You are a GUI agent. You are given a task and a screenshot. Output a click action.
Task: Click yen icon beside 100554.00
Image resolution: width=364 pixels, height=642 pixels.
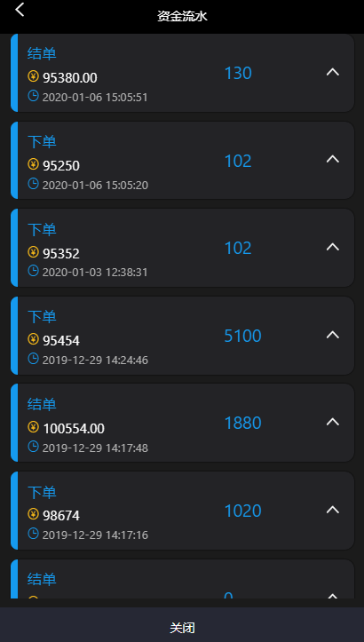pos(33,427)
